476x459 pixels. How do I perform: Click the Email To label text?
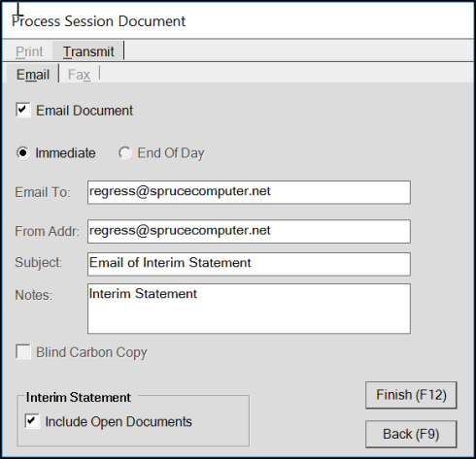click(43, 192)
